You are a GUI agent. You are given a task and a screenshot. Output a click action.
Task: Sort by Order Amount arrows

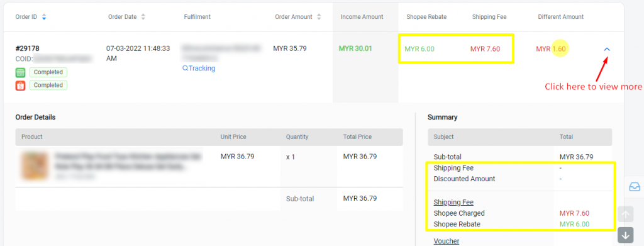pyautogui.click(x=319, y=17)
